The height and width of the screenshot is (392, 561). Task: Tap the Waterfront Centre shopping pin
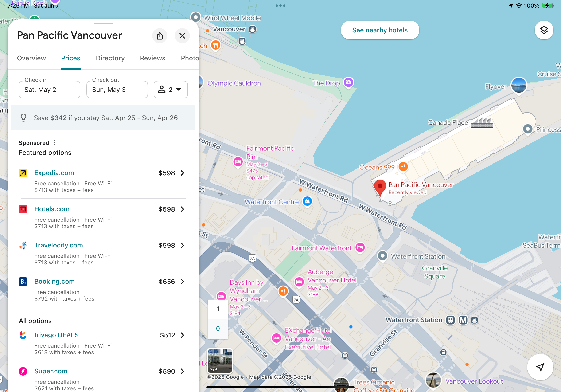coord(307,201)
